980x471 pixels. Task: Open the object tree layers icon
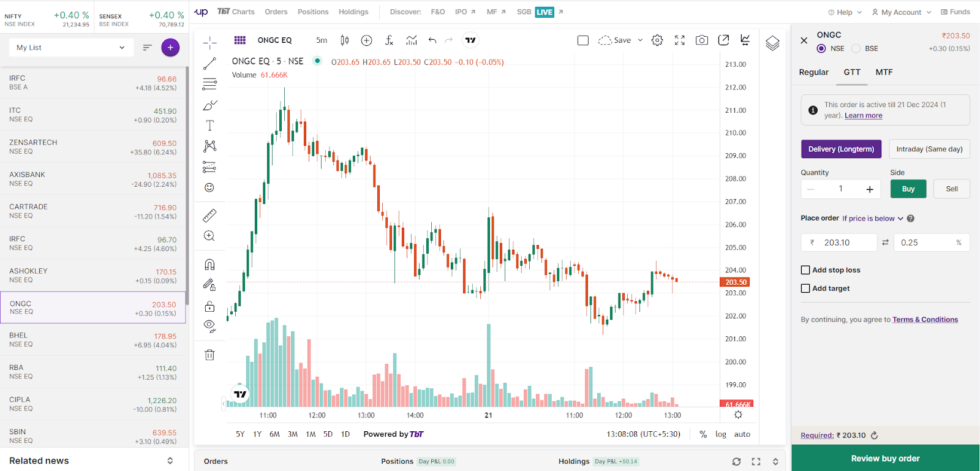tap(772, 43)
